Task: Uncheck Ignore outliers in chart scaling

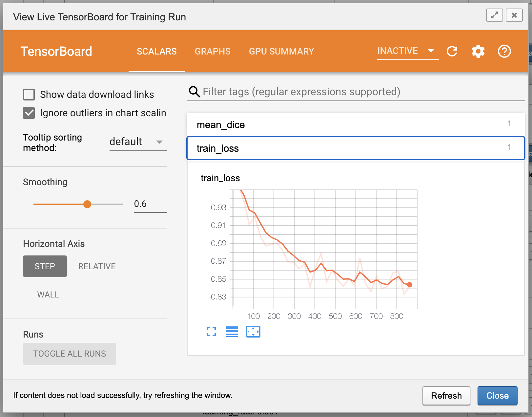Action: tap(29, 113)
